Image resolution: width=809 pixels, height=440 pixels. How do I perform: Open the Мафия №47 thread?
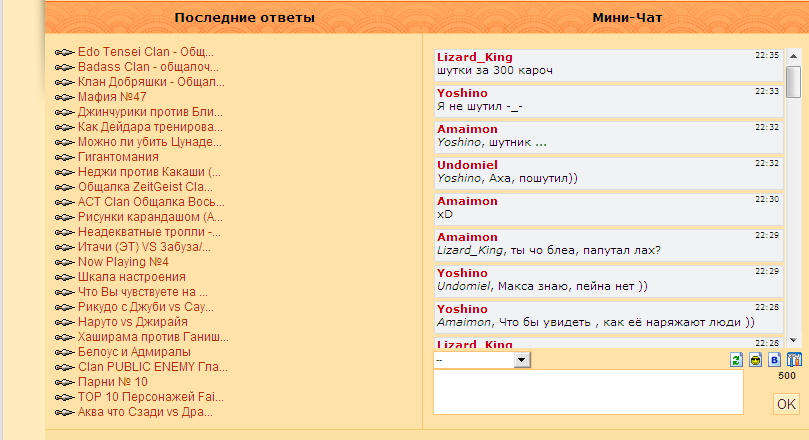[x=112, y=97]
